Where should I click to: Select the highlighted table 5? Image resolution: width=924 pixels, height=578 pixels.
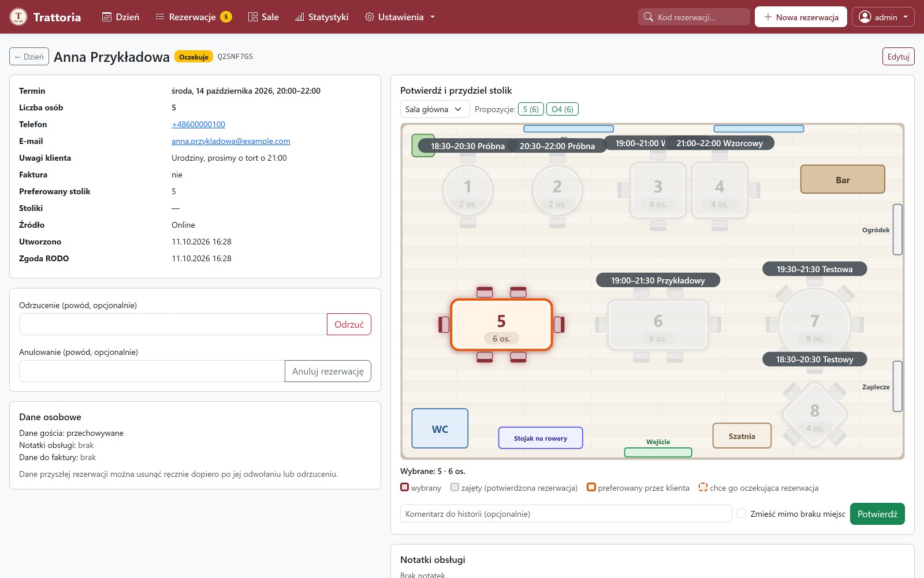coord(501,325)
